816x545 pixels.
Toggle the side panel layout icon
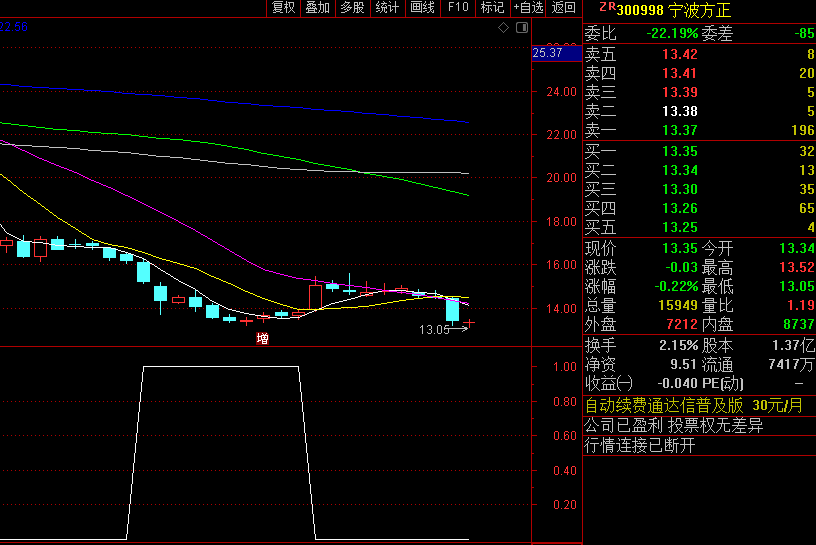[x=522, y=28]
